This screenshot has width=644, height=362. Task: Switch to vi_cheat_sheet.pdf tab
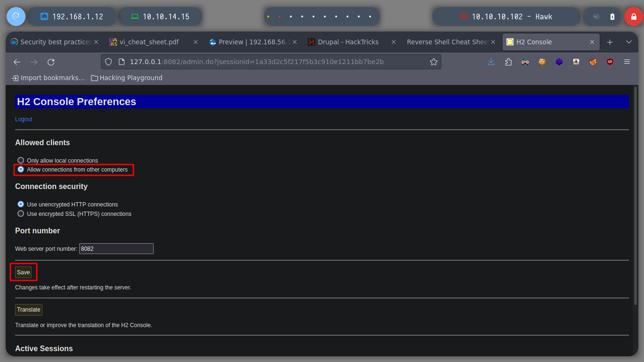tap(153, 42)
